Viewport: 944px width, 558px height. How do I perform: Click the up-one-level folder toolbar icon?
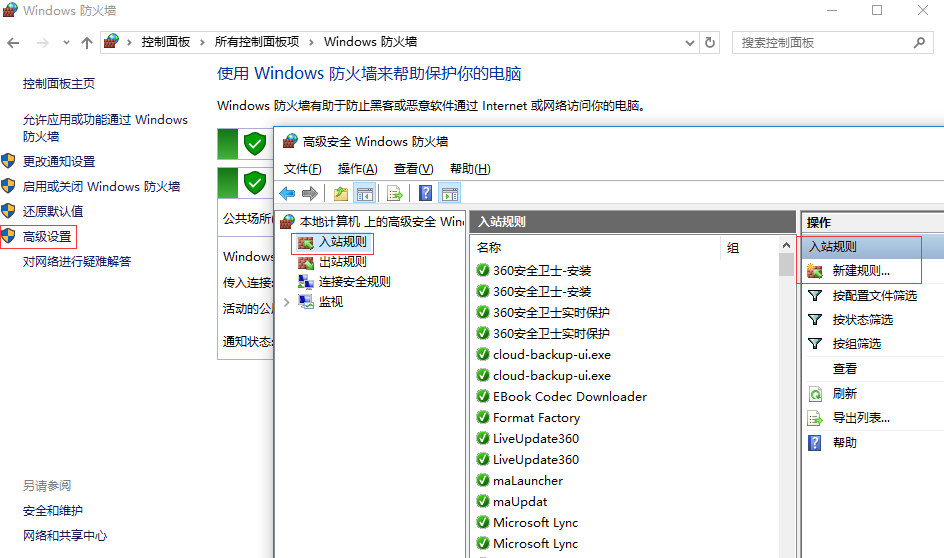[341, 194]
